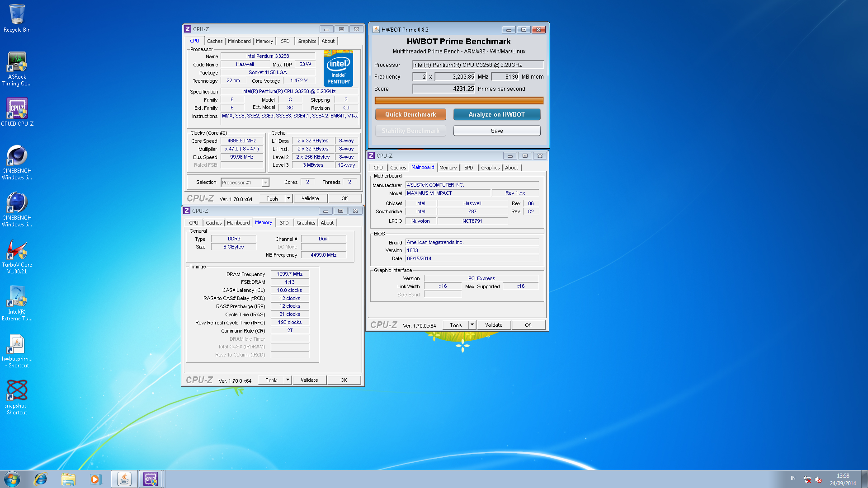
Task: Select CAS# Latency 10.0 clocks value
Action: click(x=290, y=290)
